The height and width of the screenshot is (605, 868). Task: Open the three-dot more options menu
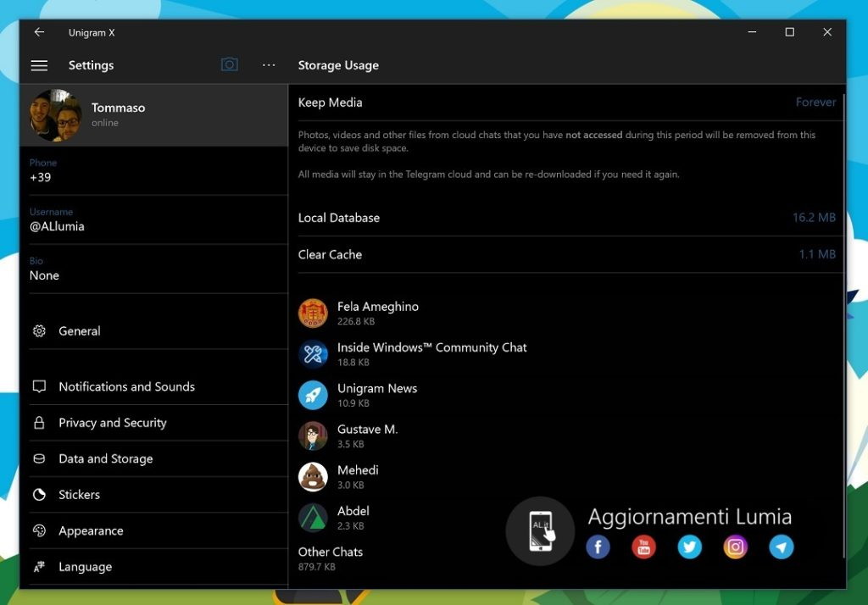pyautogui.click(x=269, y=64)
